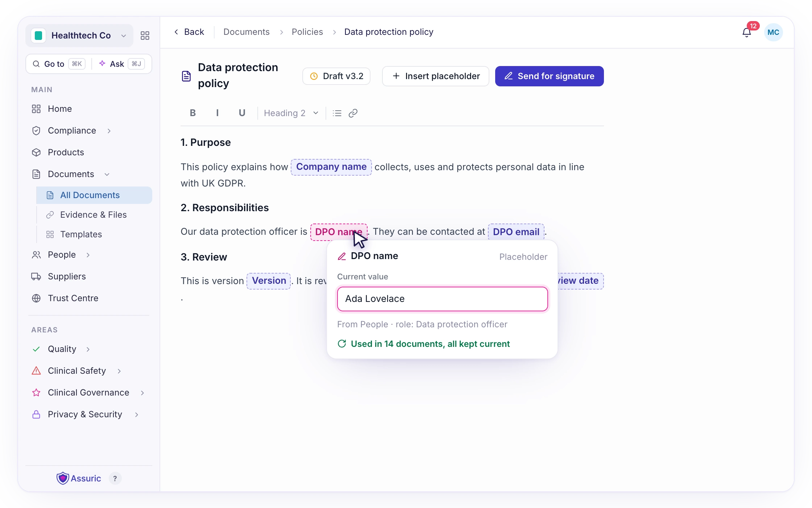Viewport: 812px width, 508px height.
Task: Select the DPO email placeholder
Action: click(516, 232)
